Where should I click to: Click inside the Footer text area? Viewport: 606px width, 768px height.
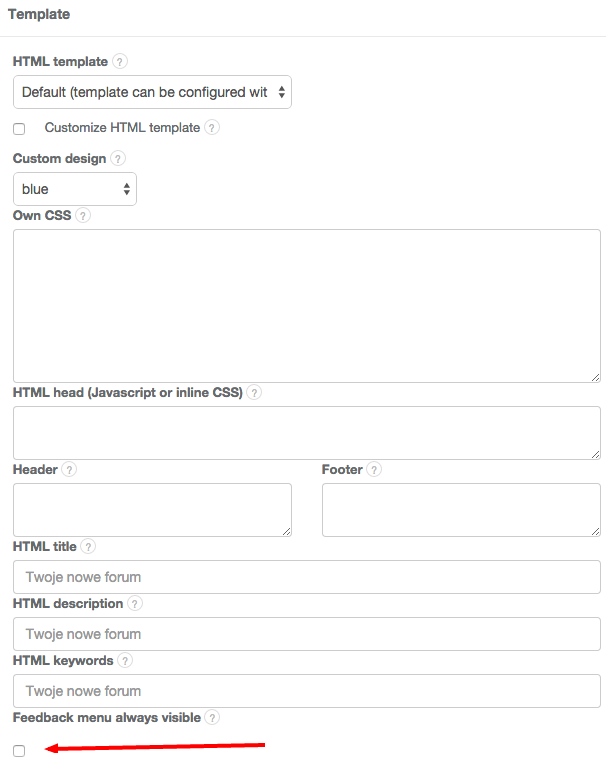[x=461, y=510]
